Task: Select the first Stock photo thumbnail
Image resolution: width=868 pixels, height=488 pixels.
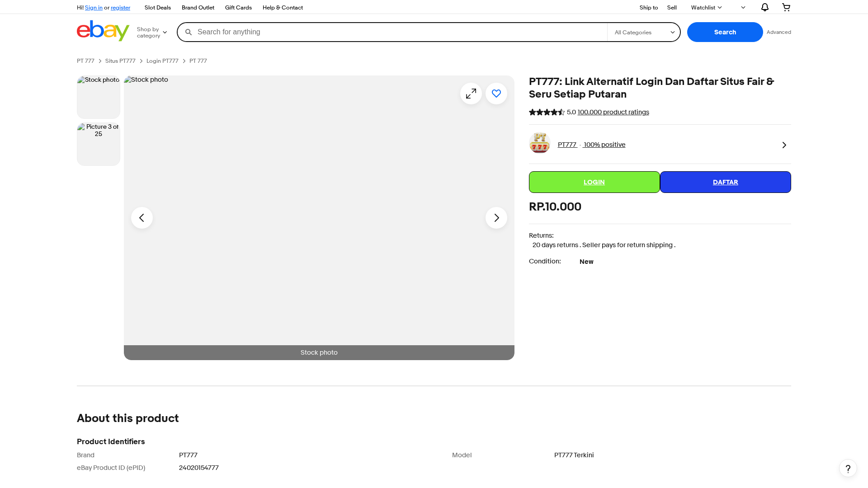Action: pos(99,97)
